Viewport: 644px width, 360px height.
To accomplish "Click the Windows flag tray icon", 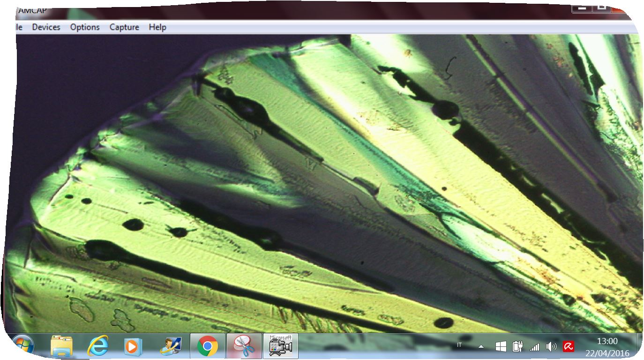I will 501,346.
